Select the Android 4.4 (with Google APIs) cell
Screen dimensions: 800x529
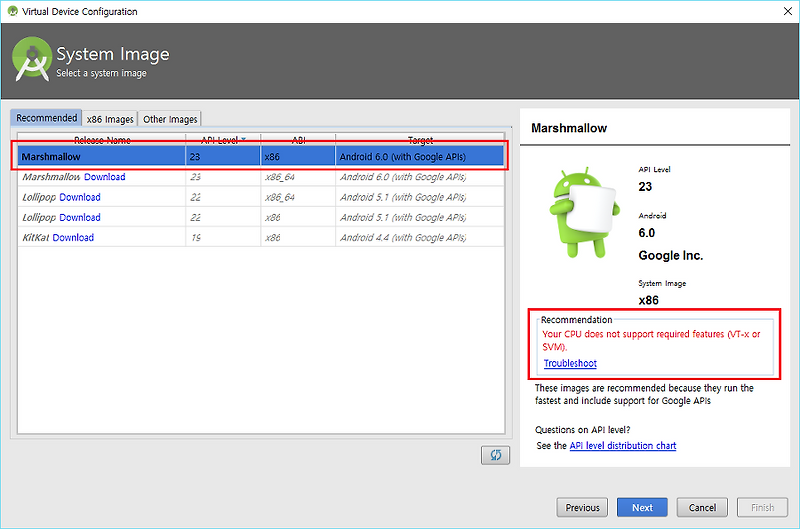point(420,237)
